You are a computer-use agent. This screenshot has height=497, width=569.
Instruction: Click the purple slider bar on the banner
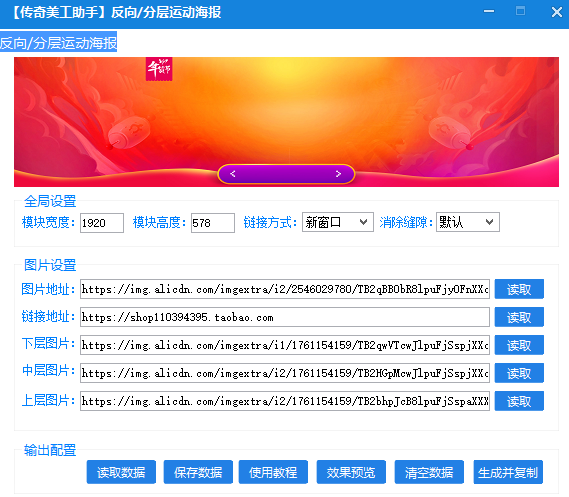click(286, 174)
